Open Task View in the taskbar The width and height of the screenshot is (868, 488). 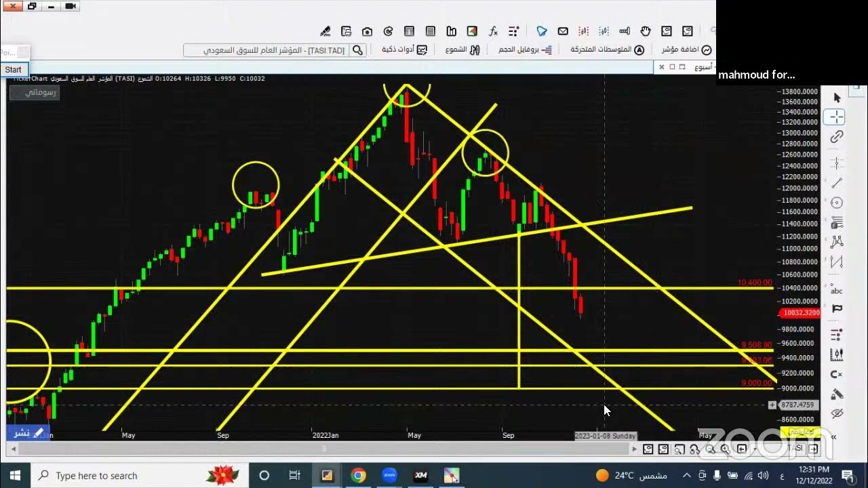294,475
